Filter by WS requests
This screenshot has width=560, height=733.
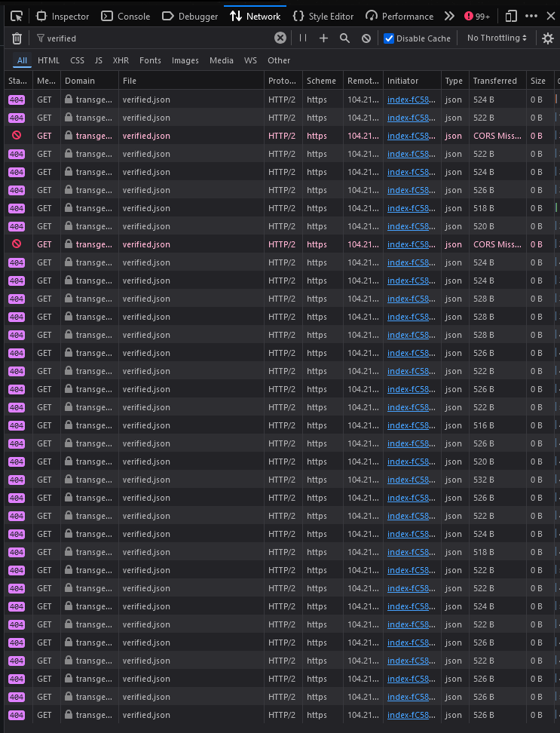250,60
